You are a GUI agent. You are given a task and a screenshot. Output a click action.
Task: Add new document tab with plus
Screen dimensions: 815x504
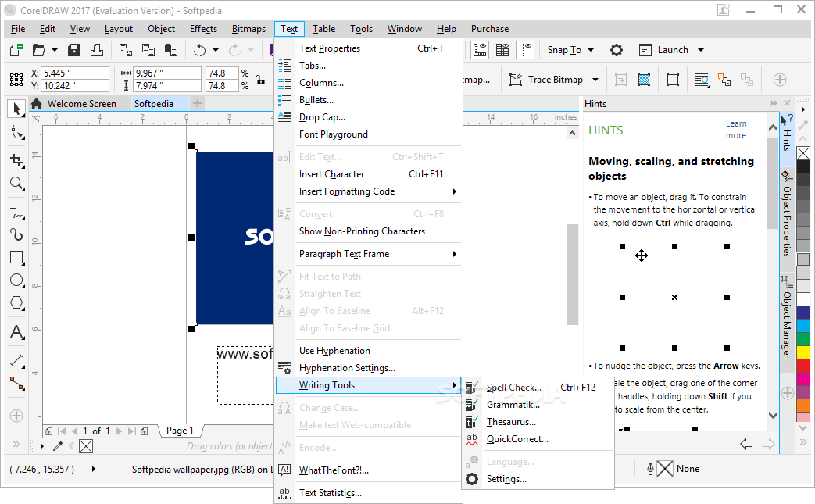197,103
